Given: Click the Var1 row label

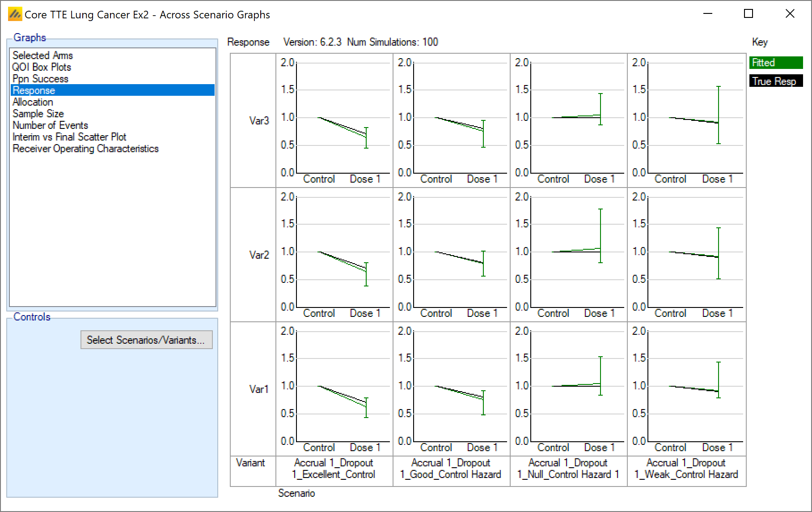Looking at the screenshot, I should point(258,389).
